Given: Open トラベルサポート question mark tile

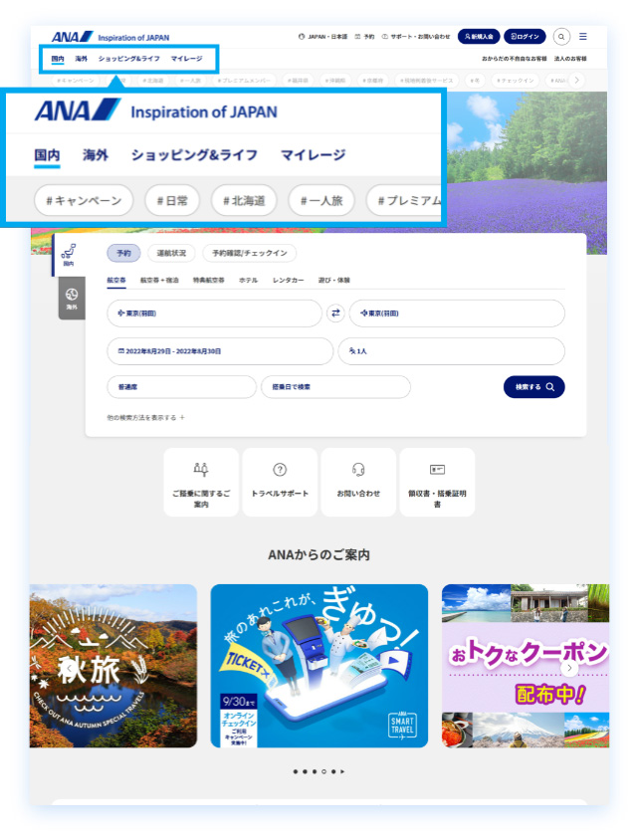Looking at the screenshot, I should pos(280,482).
